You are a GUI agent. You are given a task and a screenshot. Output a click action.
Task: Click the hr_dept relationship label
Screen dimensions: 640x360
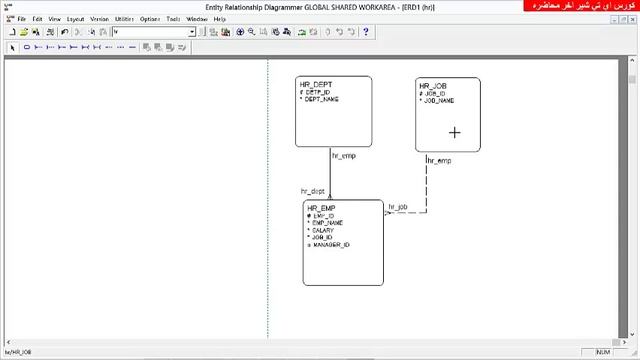(313, 191)
